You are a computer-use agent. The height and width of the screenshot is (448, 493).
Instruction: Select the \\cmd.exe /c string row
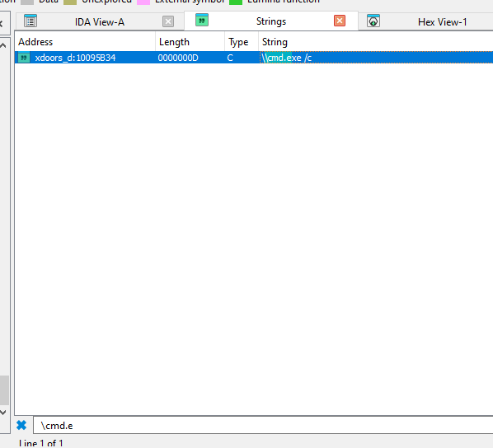pos(254,58)
